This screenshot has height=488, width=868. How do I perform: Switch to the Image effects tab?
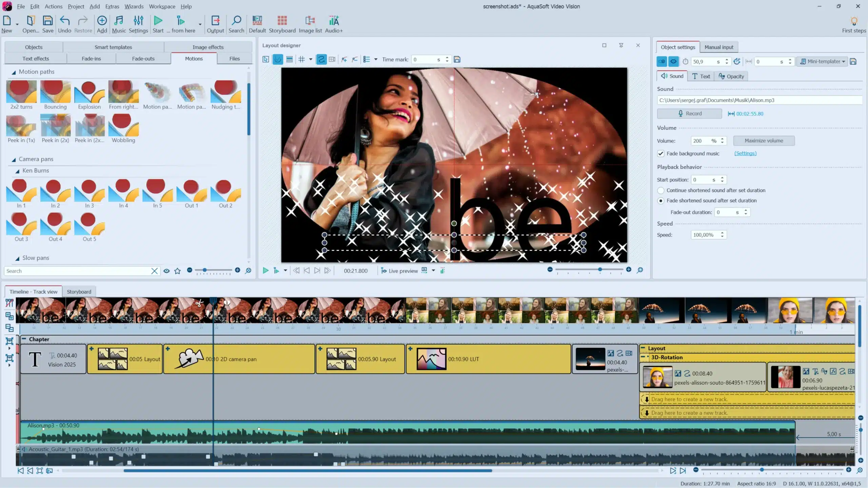click(208, 47)
